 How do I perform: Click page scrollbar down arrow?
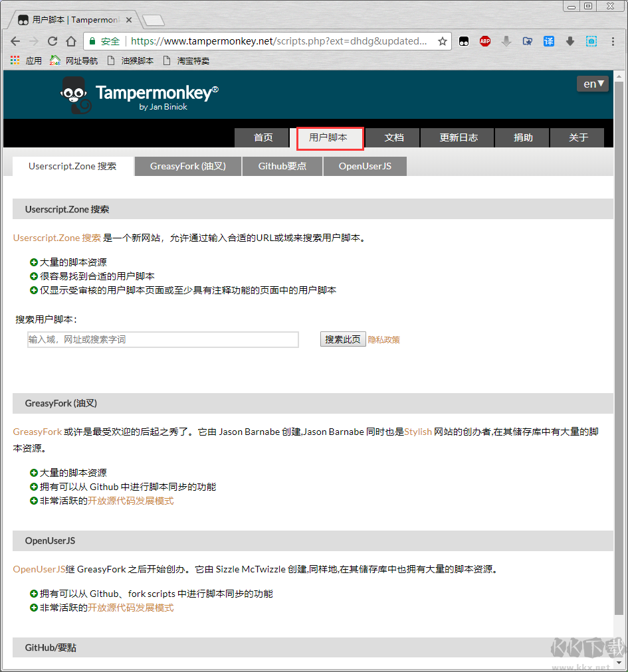point(619,663)
